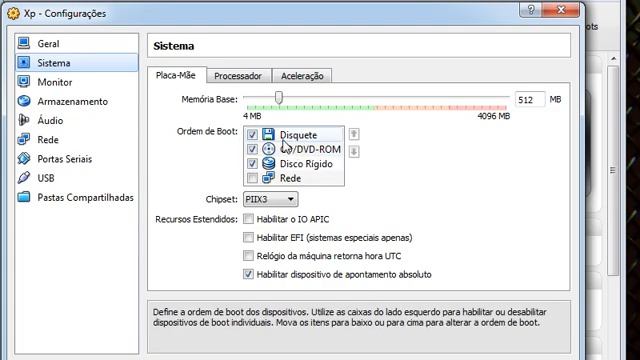This screenshot has width=640, height=360.
Task: Click the Sistema chip icon in sidebar
Action: pyautogui.click(x=24, y=62)
